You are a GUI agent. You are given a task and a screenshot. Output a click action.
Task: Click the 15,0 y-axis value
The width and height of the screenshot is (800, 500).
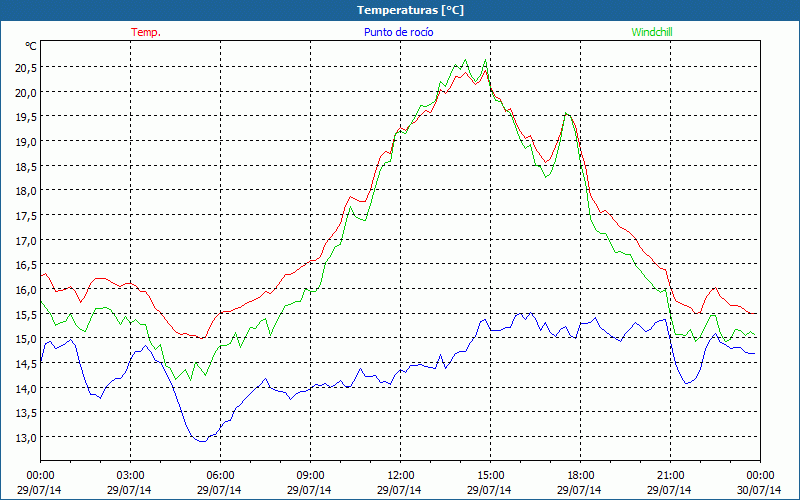25,339
